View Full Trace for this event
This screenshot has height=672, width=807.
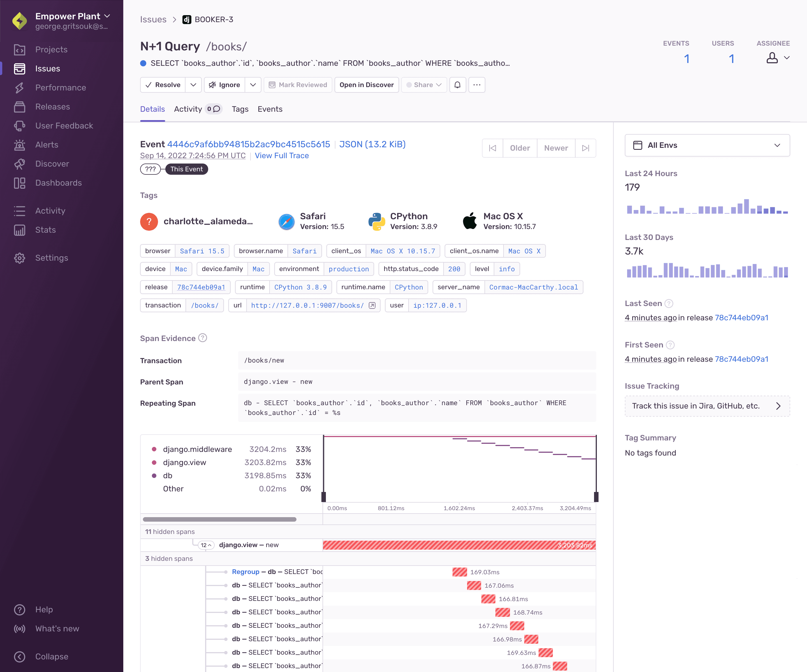(282, 155)
